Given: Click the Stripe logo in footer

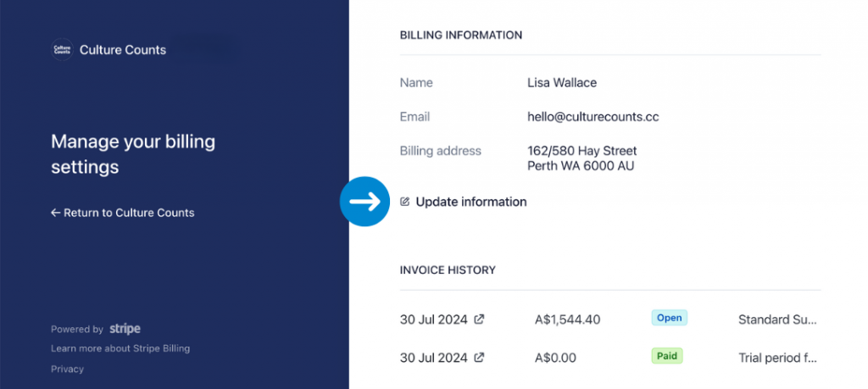Looking at the screenshot, I should (x=125, y=329).
